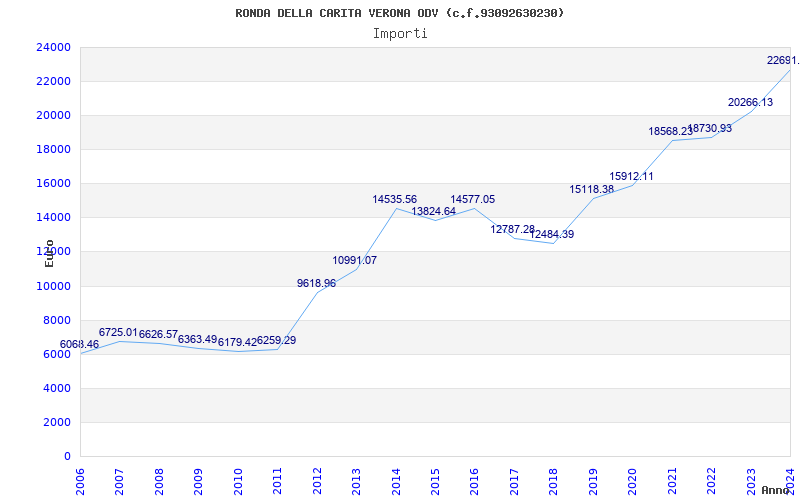Click the data label 14577.05
The width and height of the screenshot is (800, 500).
(472, 199)
